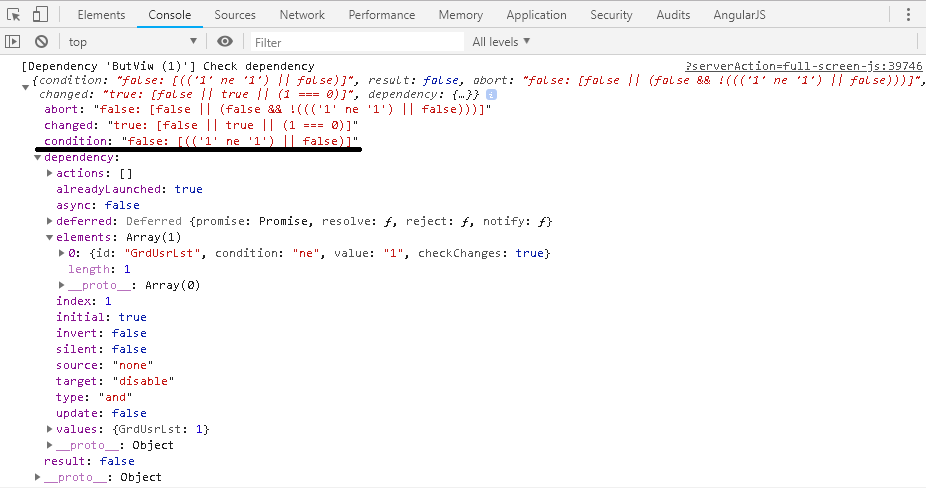Click the blue info icon after dependency preview
The height and width of the screenshot is (498, 933).
coord(491,94)
